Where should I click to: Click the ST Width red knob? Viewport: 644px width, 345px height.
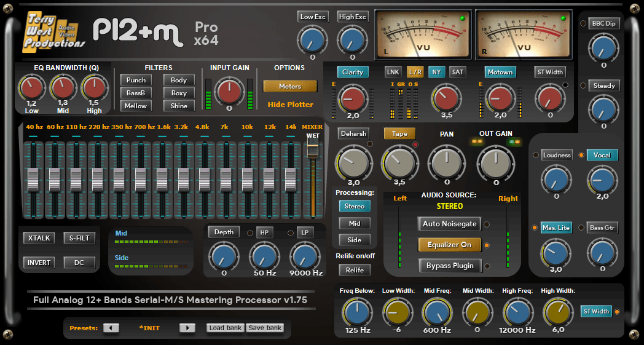coord(551,99)
